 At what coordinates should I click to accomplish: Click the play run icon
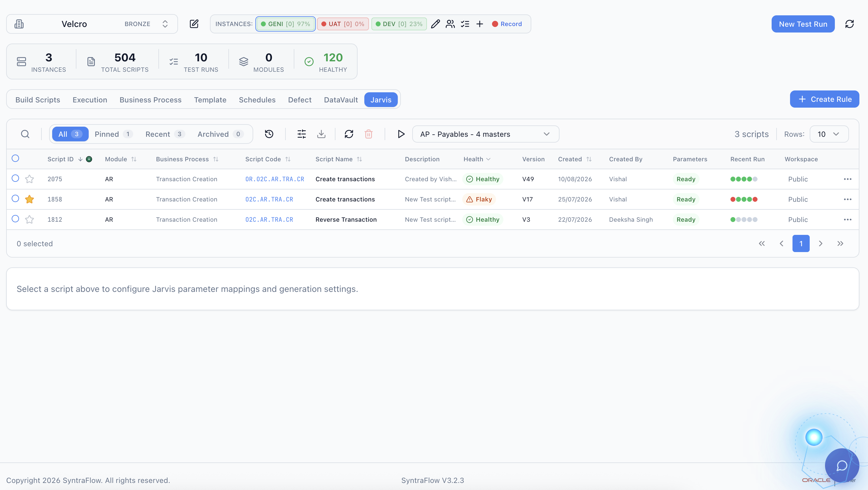(401, 134)
